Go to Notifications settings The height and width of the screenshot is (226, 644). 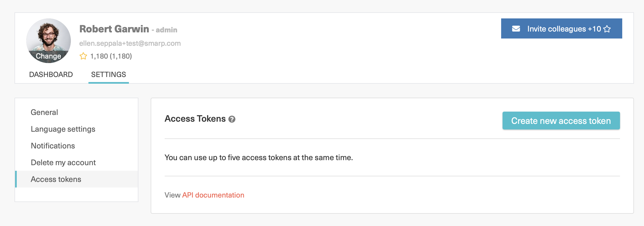pyautogui.click(x=53, y=146)
